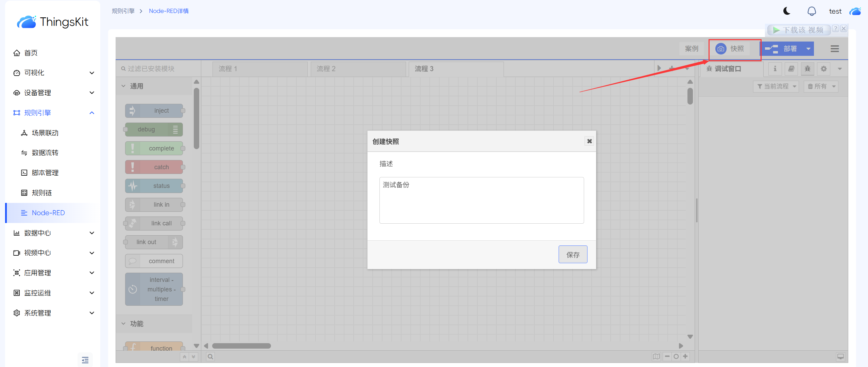Click the debug bug sidebar icon
868x367 pixels.
(807, 69)
